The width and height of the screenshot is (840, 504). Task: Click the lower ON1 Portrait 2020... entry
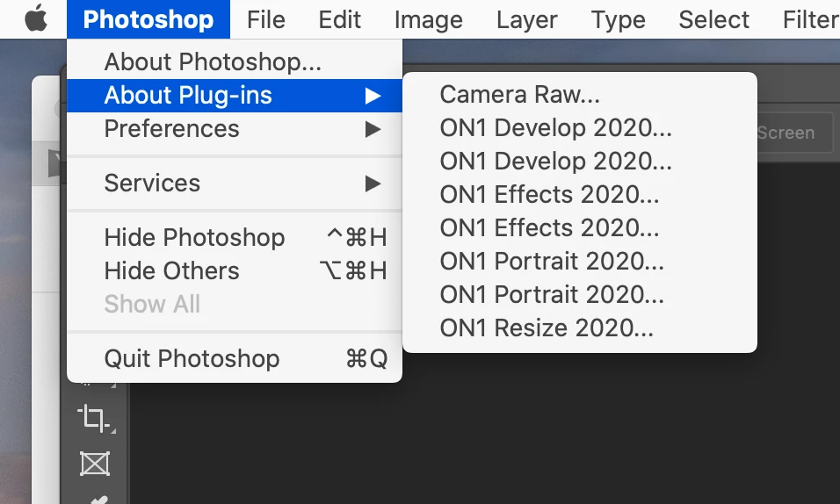[580, 294]
